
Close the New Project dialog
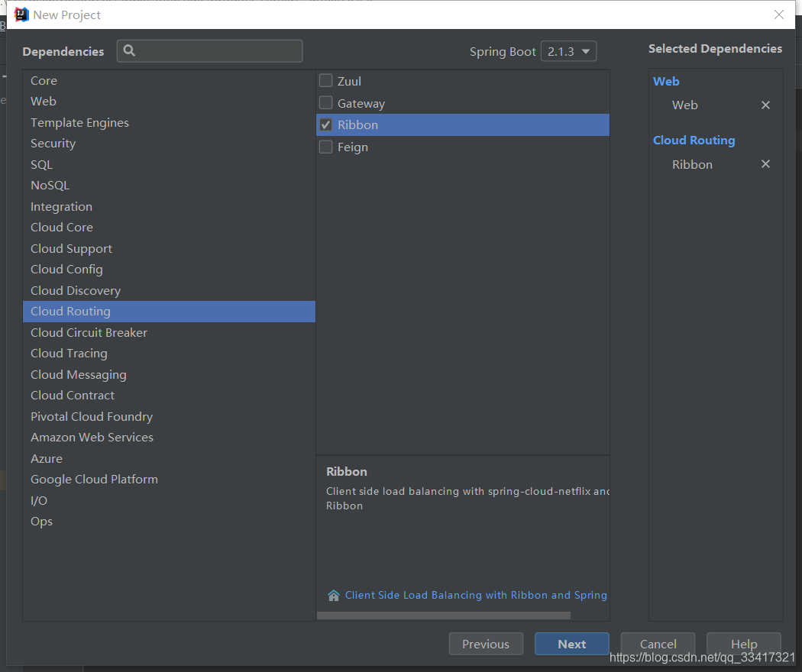pos(778,15)
